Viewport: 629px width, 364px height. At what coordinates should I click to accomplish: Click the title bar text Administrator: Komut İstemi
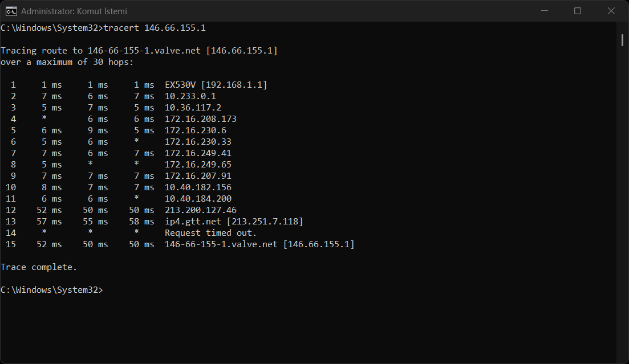(x=74, y=11)
